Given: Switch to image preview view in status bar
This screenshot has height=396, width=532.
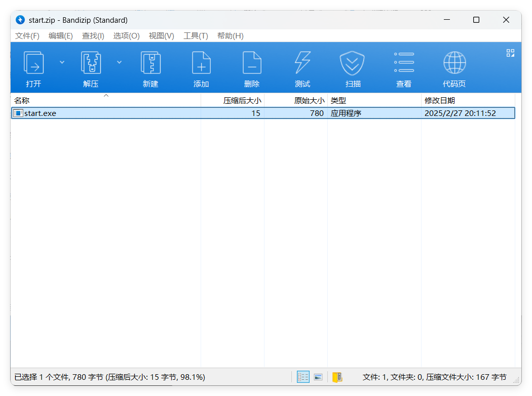Looking at the screenshot, I should pos(318,377).
